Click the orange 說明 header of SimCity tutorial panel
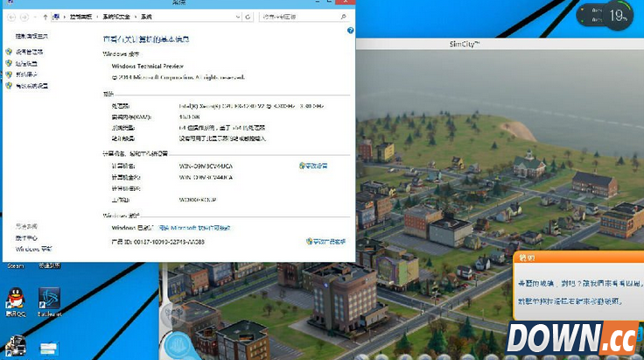This screenshot has width=644, height=360. click(x=578, y=258)
